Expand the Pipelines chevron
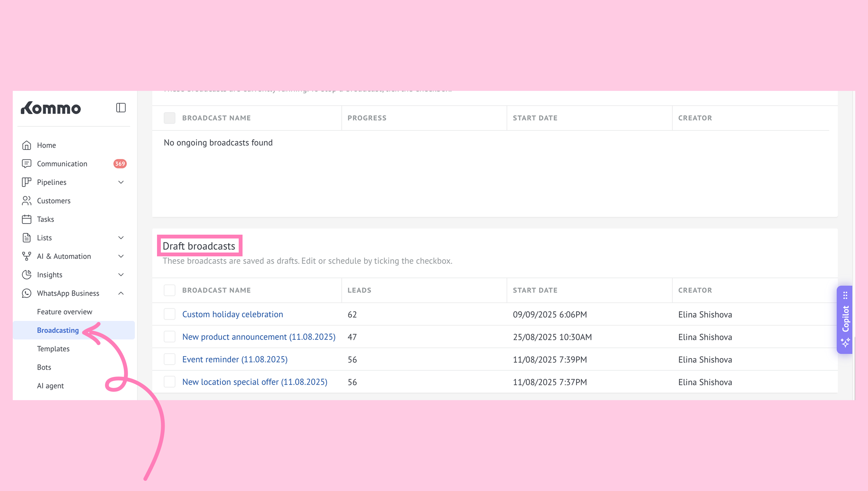This screenshot has height=491, width=868. click(x=121, y=182)
